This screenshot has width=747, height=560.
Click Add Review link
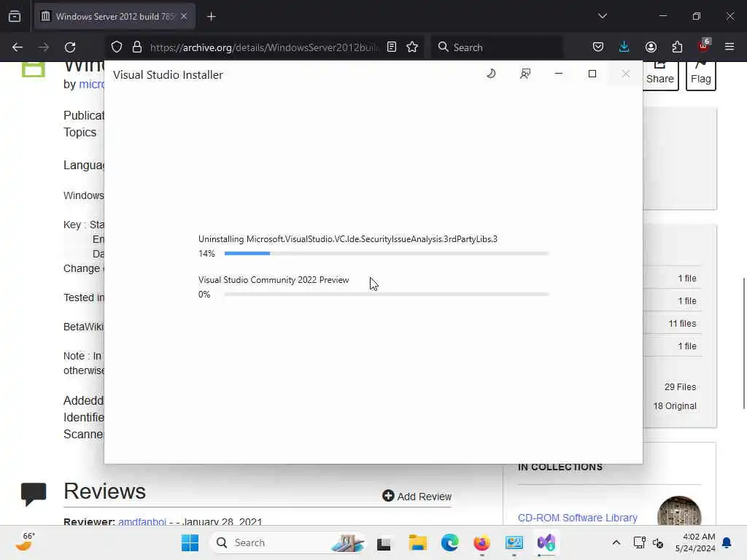pos(417,497)
